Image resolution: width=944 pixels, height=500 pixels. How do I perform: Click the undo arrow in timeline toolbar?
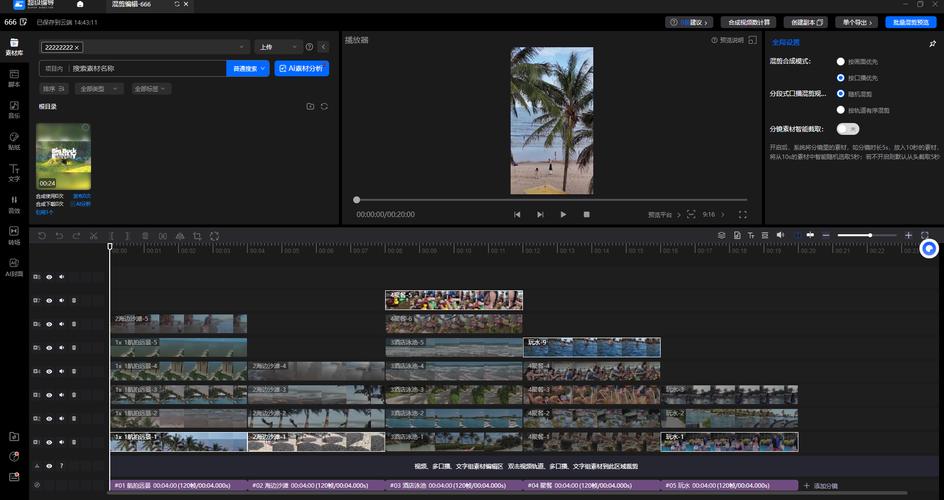(59, 236)
